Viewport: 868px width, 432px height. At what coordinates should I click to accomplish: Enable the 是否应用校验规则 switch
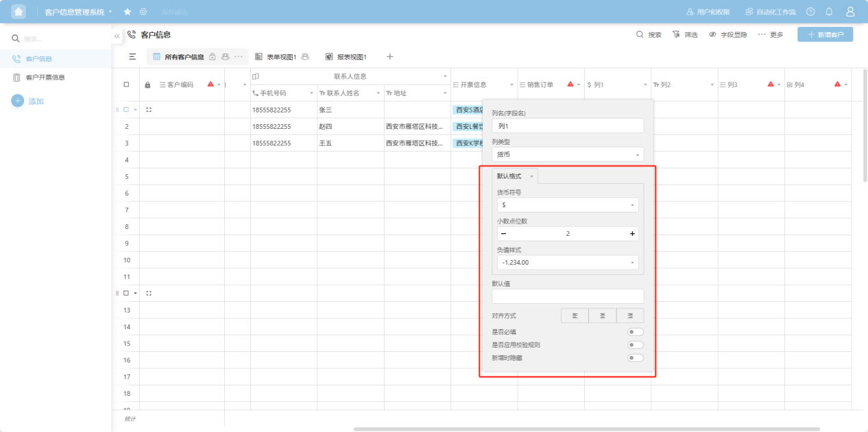(x=636, y=345)
